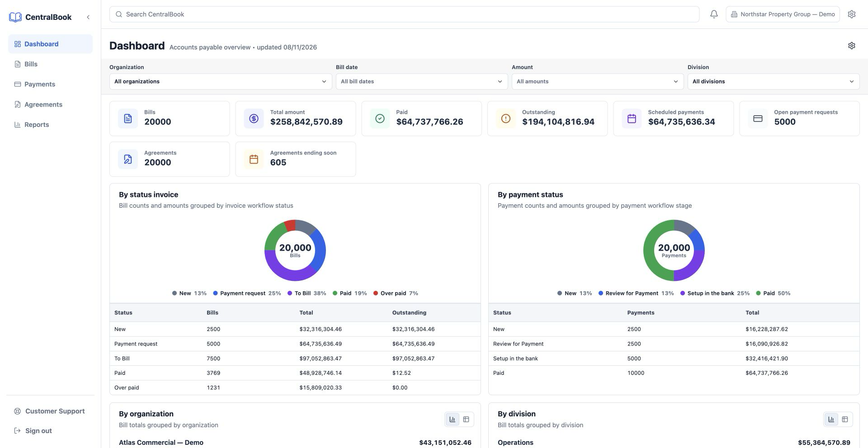The image size is (868, 448).
Task: Click the Scheduled payments calendar icon
Action: tap(632, 119)
